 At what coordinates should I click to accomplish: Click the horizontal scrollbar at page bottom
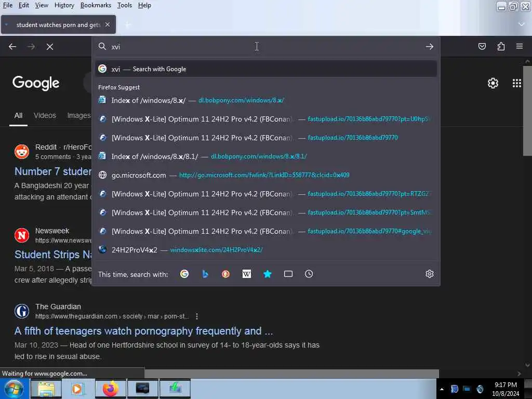point(292,373)
